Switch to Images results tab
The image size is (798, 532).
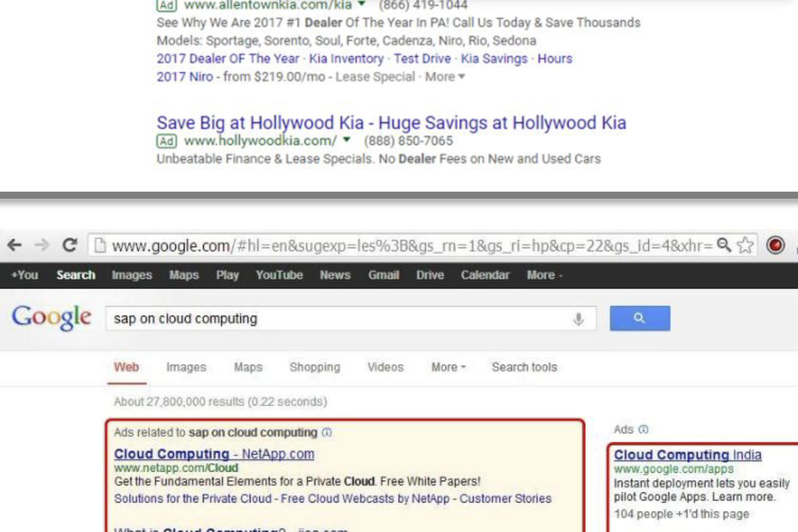pyautogui.click(x=186, y=367)
